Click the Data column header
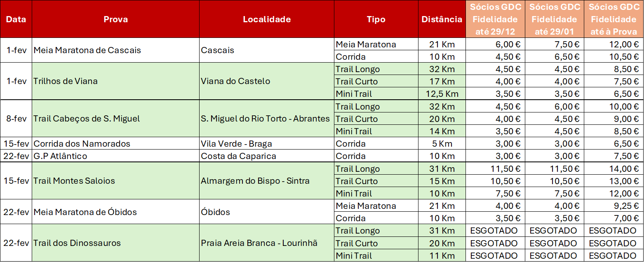Image resolution: width=644 pixels, height=262 pixels. 16,19
